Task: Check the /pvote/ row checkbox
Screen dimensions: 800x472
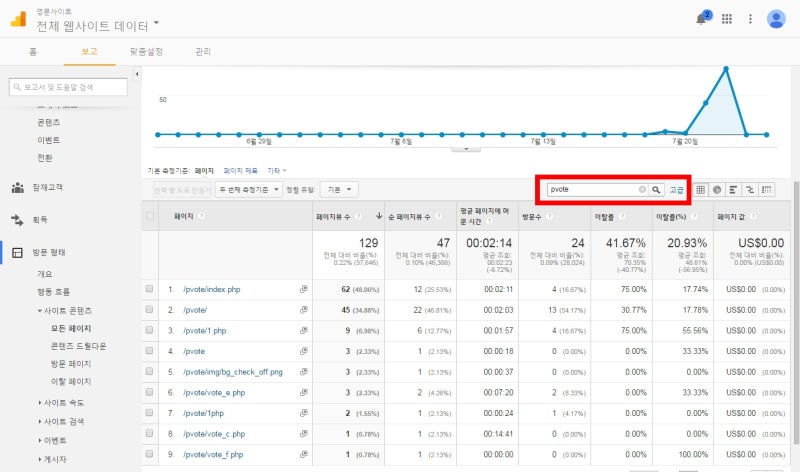Action: (149, 309)
